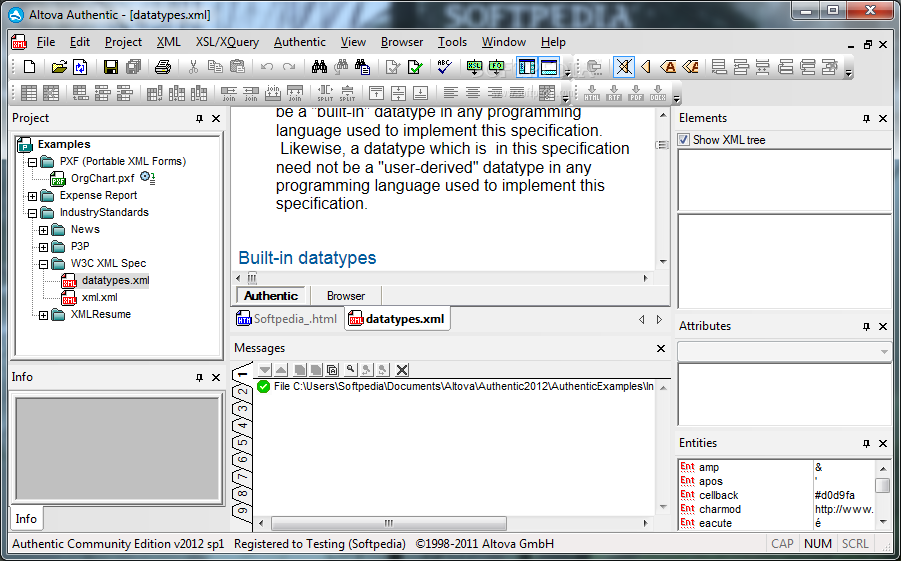Collapse the PXF (Portable XML Forms) folder
This screenshot has height=561, width=901.
32,162
